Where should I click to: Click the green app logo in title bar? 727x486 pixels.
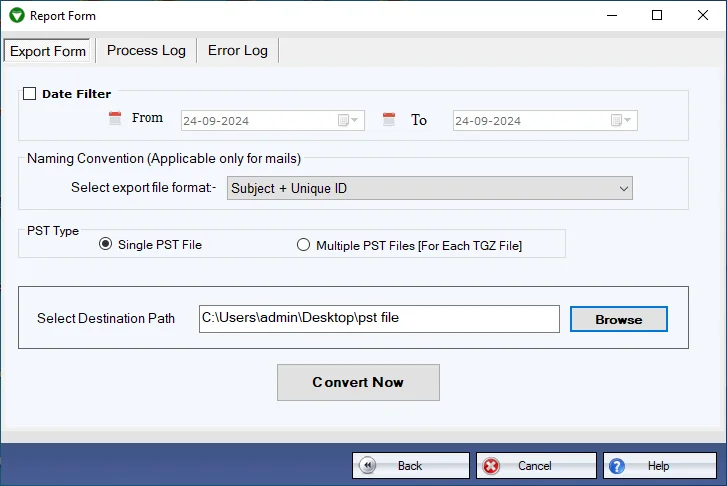click(17, 15)
